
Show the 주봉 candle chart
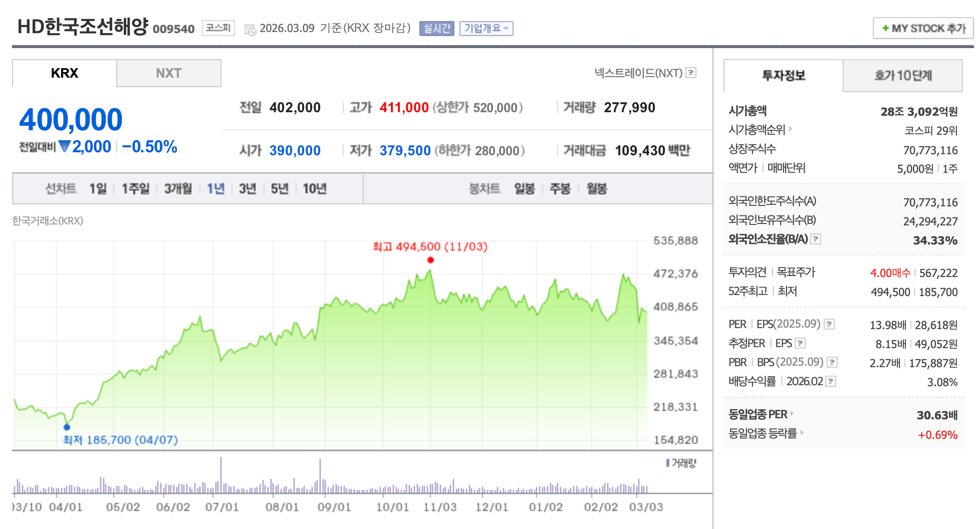point(560,189)
